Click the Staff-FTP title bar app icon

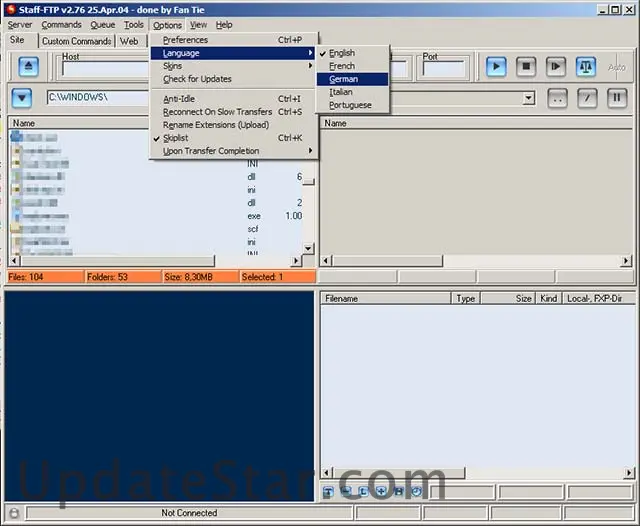11,9
